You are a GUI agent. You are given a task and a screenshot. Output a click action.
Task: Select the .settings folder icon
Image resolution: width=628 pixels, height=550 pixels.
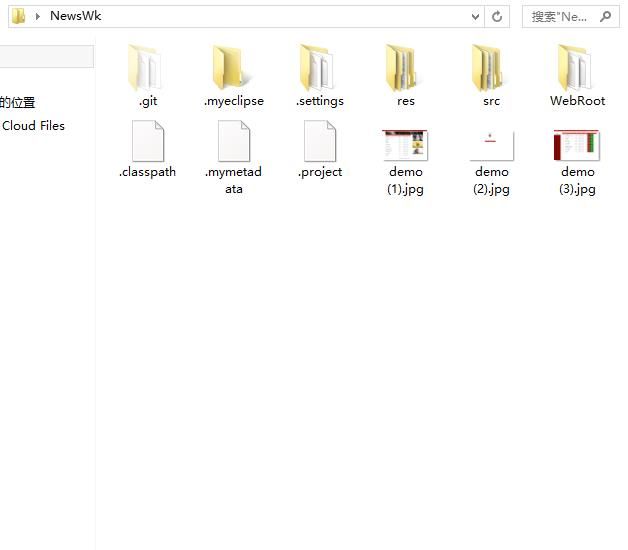[x=317, y=68]
